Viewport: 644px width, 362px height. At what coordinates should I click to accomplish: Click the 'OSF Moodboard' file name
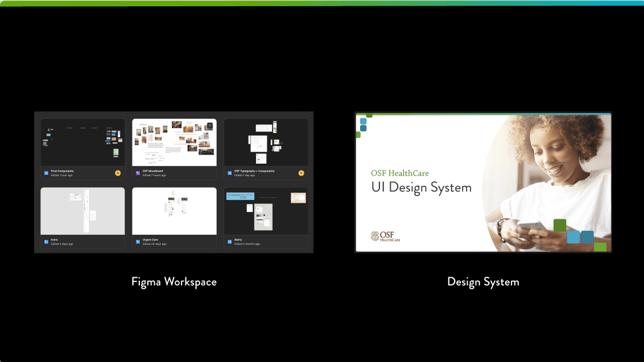point(153,171)
